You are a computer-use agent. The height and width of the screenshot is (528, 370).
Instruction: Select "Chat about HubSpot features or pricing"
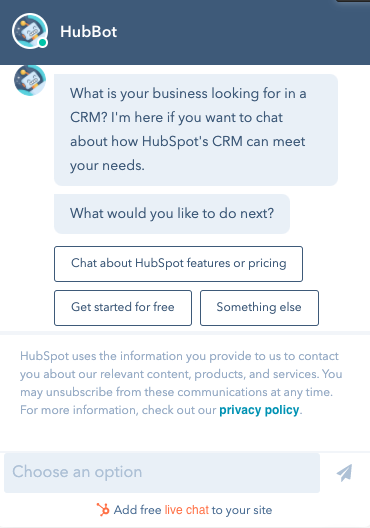[x=178, y=264]
